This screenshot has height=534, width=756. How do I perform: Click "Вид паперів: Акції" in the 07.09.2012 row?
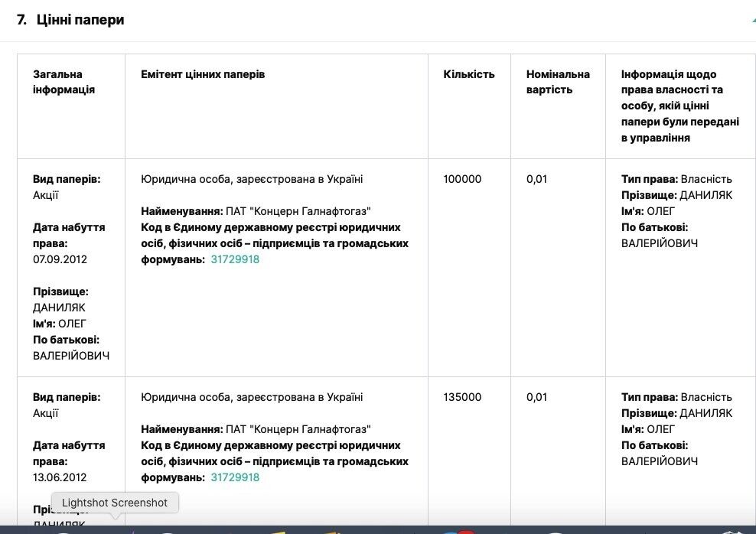tap(67, 187)
